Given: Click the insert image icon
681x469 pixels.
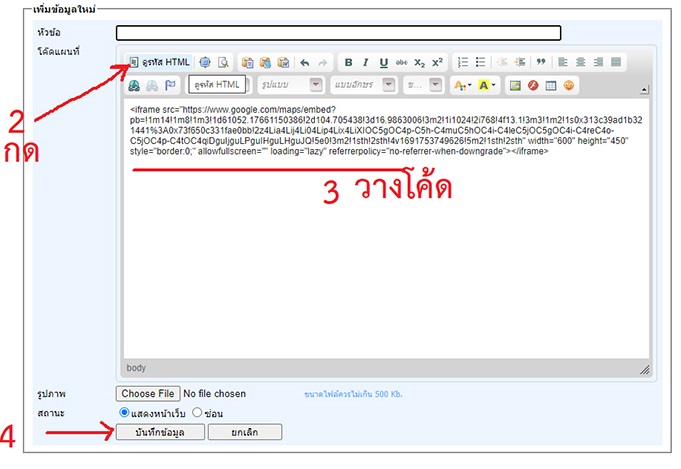Looking at the screenshot, I should [515, 86].
